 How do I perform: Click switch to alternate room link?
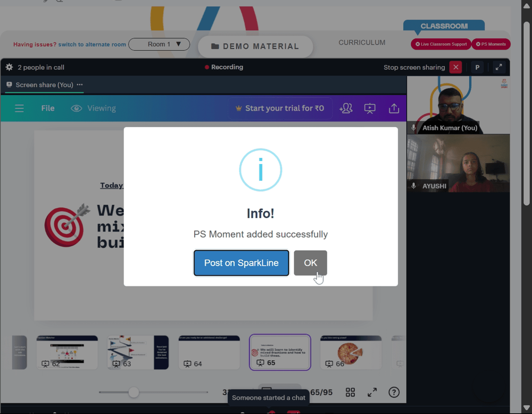(x=92, y=45)
